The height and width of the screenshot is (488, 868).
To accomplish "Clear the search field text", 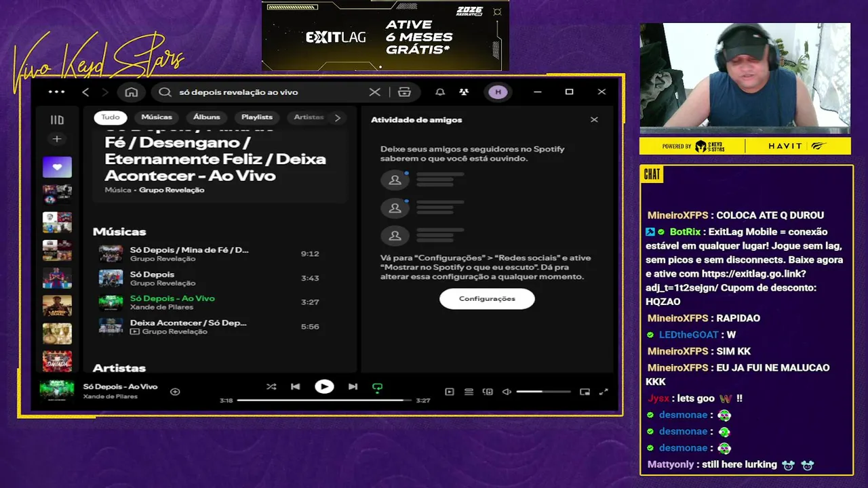I will click(374, 92).
